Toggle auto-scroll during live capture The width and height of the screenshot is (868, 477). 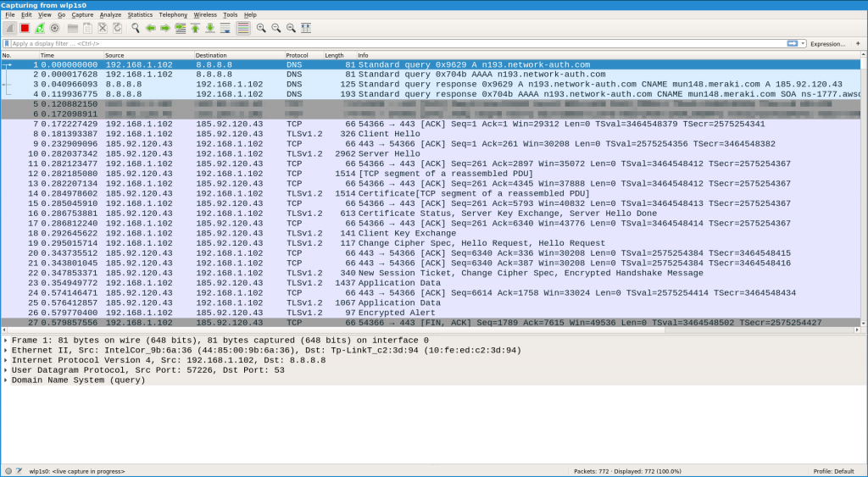[225, 28]
